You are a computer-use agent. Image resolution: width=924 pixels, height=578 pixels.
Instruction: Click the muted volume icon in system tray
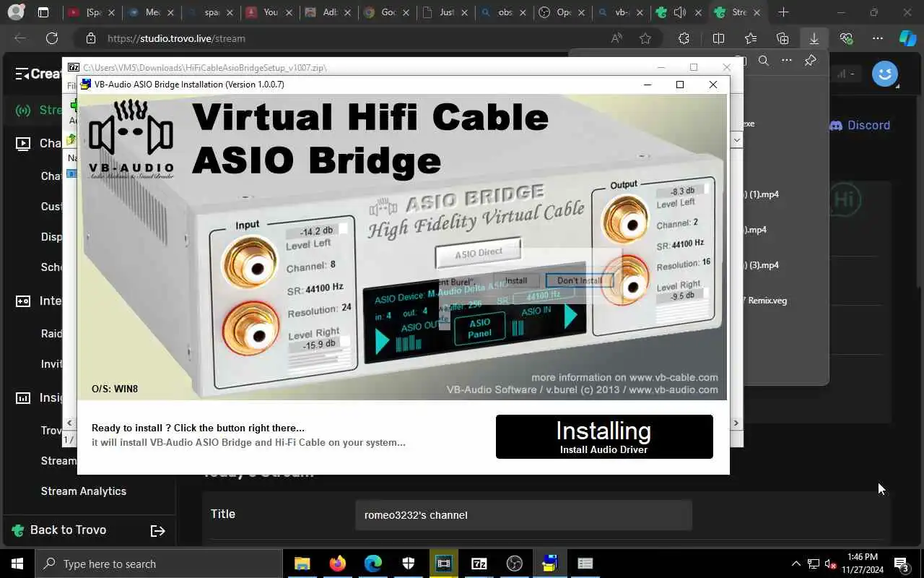[x=831, y=564]
